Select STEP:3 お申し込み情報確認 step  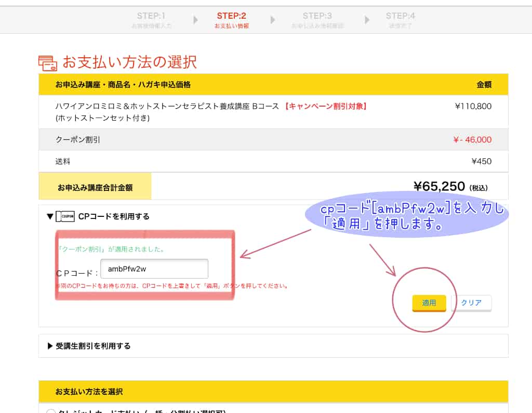coord(316,20)
